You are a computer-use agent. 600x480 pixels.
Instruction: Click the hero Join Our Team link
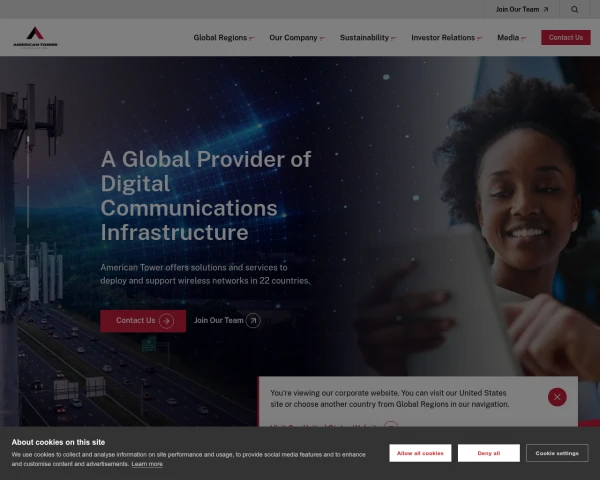click(227, 320)
